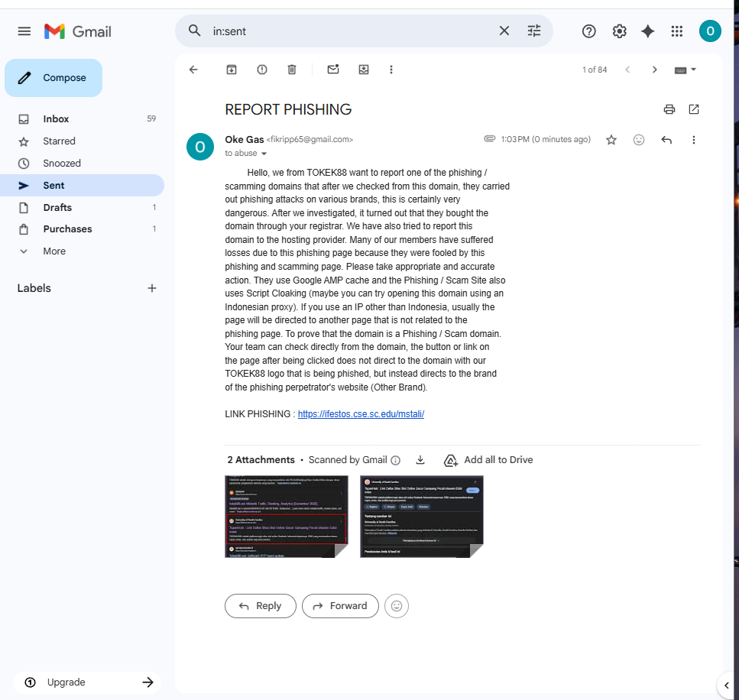Open the Settings gear

click(619, 31)
